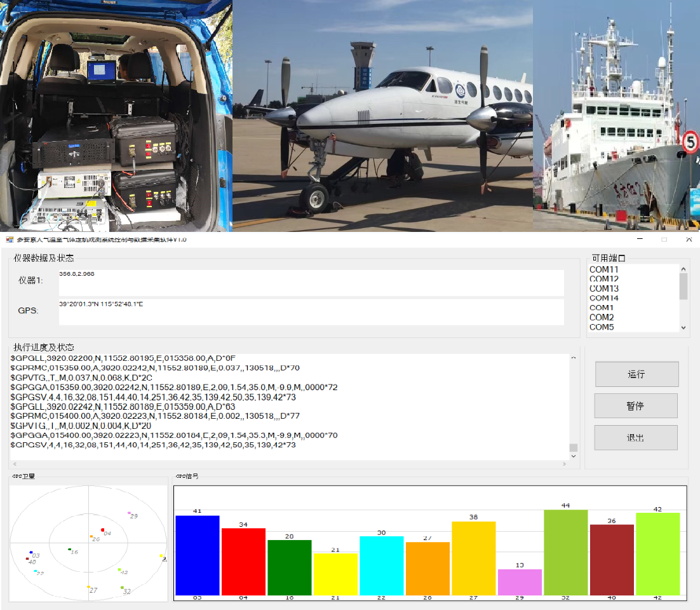Click satellite 16 green marker on sky plot
The width and height of the screenshot is (700, 610).
69,549
